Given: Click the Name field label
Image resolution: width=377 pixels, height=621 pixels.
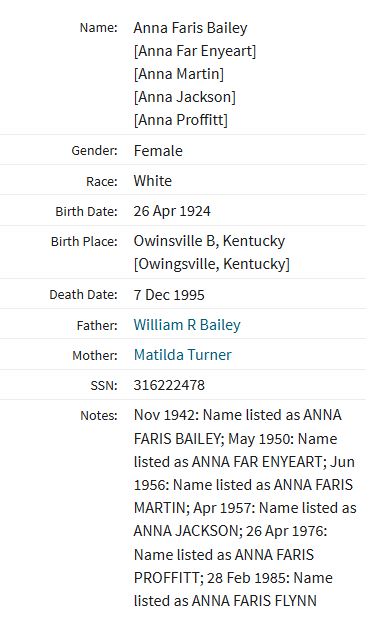Looking at the screenshot, I should coord(99,28).
